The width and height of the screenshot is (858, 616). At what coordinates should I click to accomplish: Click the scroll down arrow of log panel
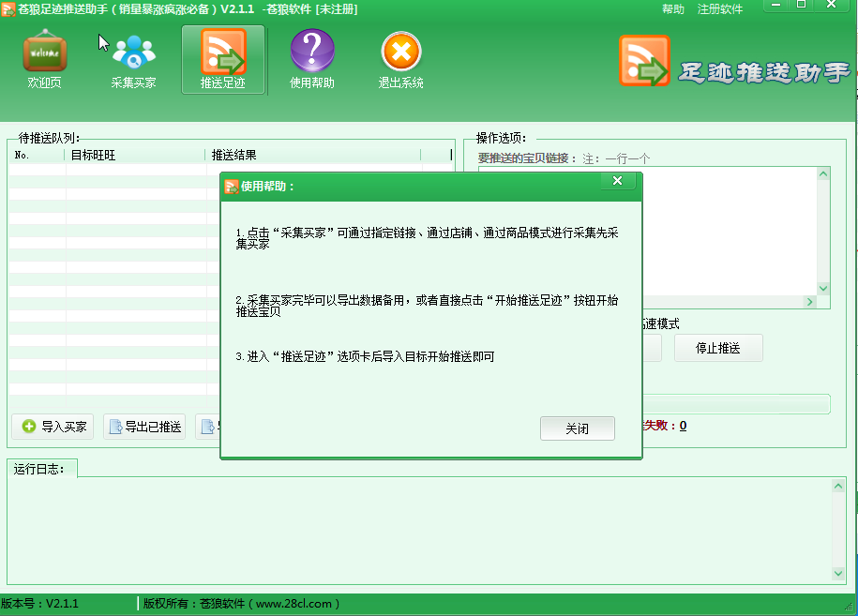coord(838,573)
